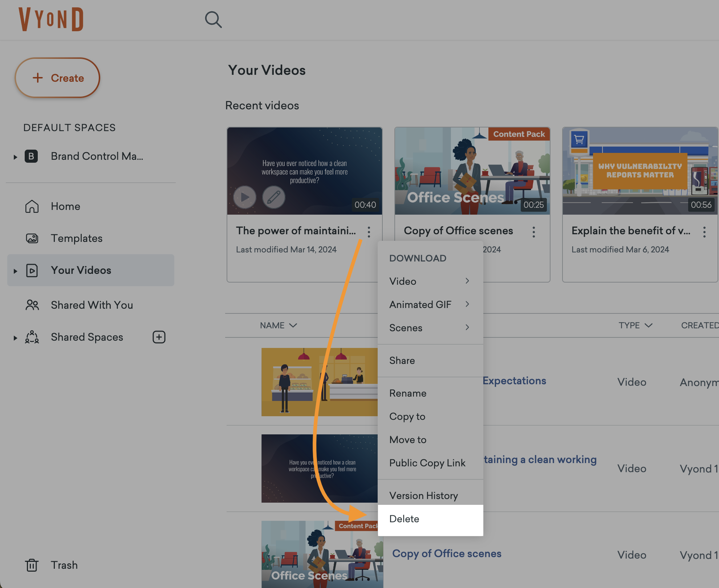Click Explain the benefit of v... title
719x588 pixels.
pyautogui.click(x=631, y=231)
